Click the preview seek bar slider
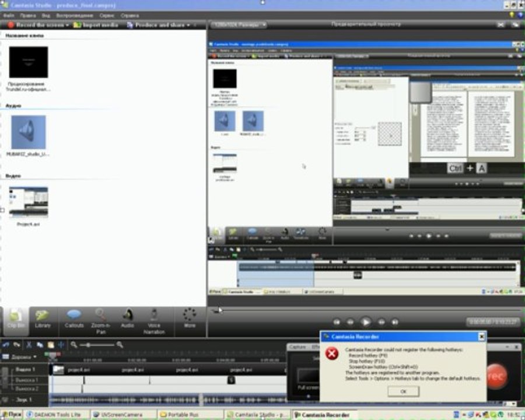The width and height of the screenshot is (525, 420). pos(216,310)
